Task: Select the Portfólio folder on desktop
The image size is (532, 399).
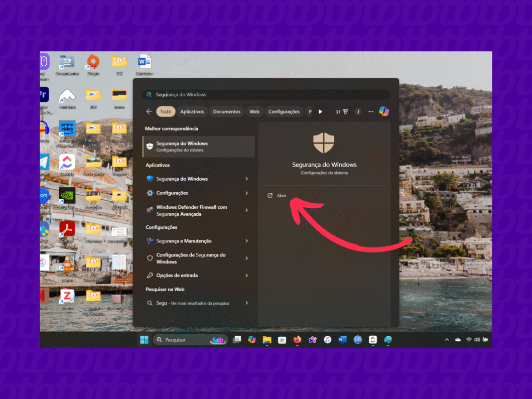Action: click(x=93, y=200)
